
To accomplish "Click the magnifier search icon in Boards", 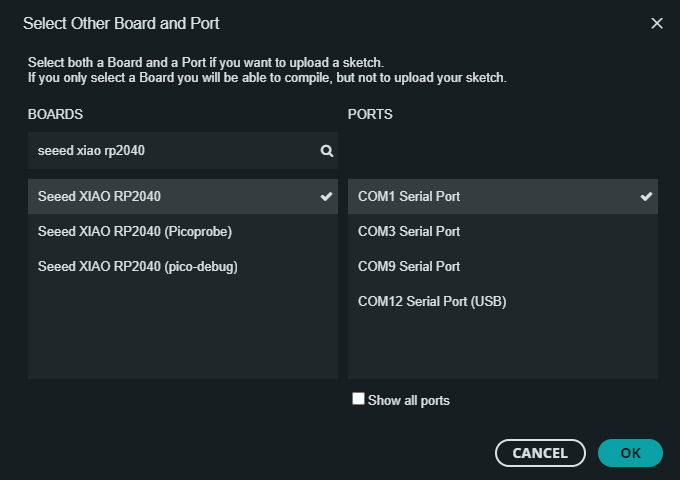I will pyautogui.click(x=327, y=151).
